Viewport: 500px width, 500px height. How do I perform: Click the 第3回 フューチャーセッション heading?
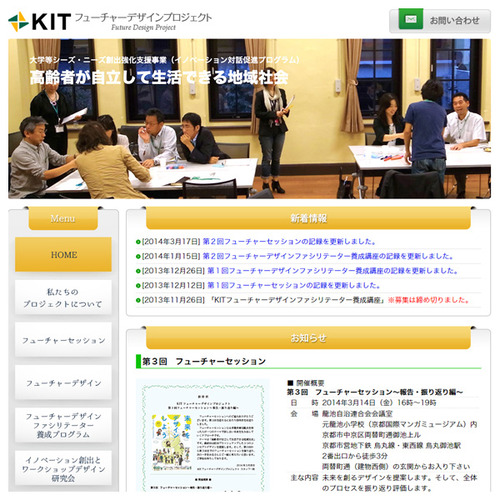click(204, 361)
